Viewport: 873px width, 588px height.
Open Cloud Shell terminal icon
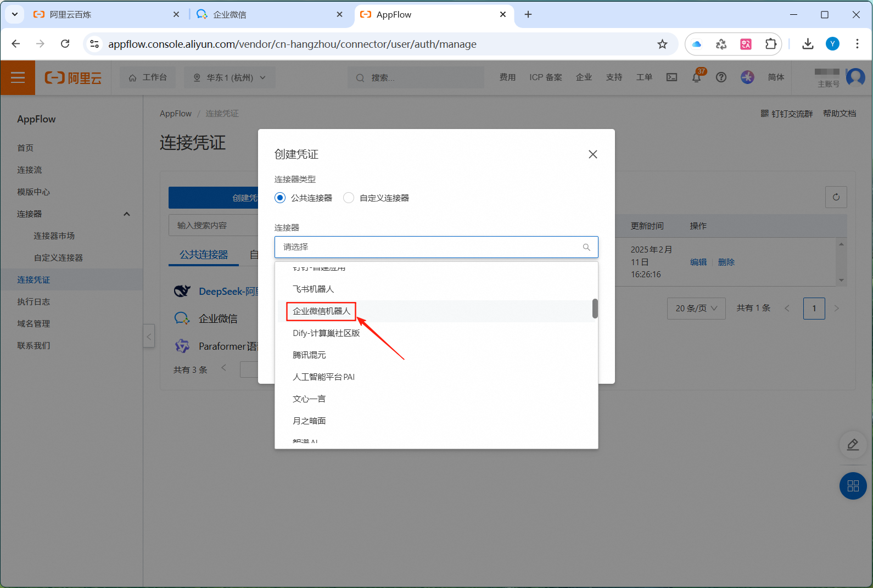point(671,77)
